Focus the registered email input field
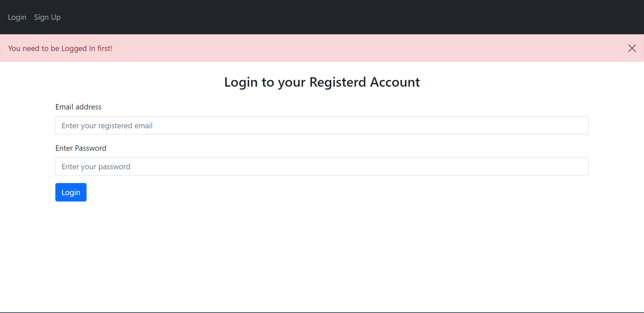Image resolution: width=644 pixels, height=313 pixels. 322,125
